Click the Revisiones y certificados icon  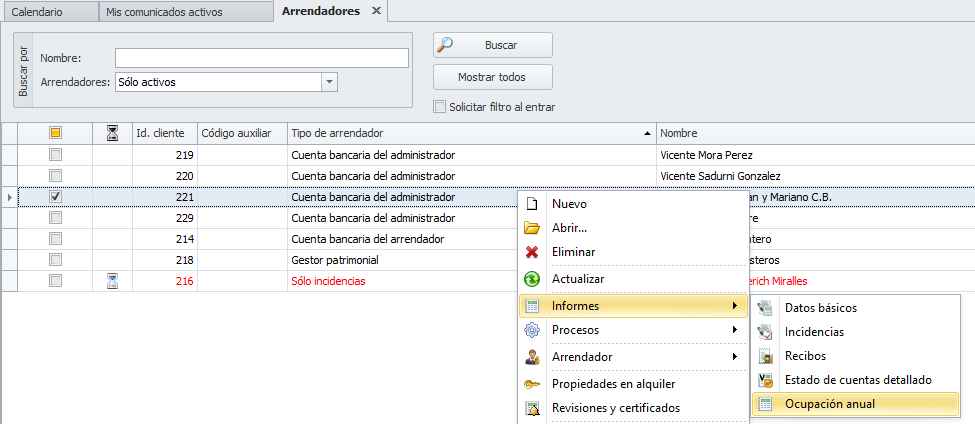point(532,408)
